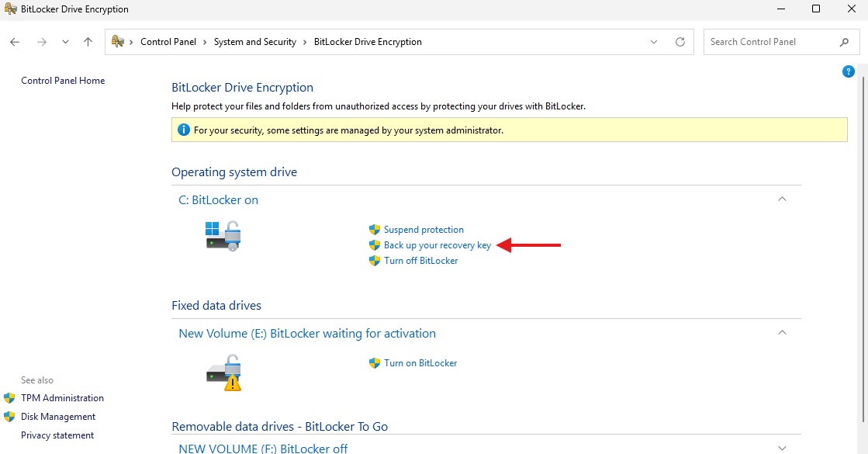Screen dimensions: 868x454
Task: Click the Help question mark icon
Action: point(848,71)
